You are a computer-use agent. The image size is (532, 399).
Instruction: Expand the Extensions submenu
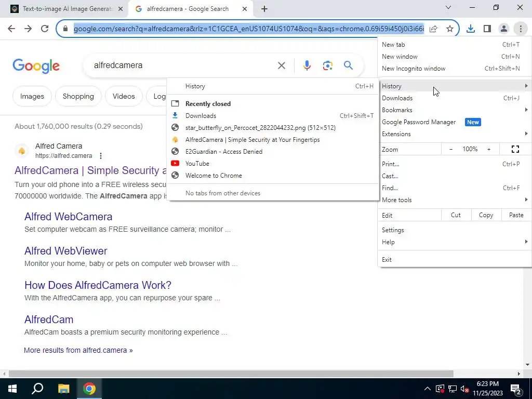(x=455, y=134)
